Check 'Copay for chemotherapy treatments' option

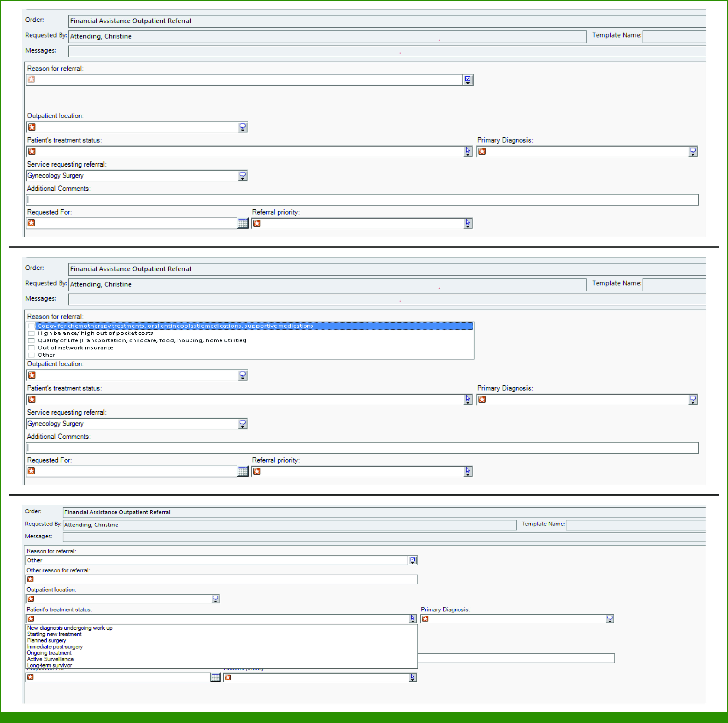[31, 326]
